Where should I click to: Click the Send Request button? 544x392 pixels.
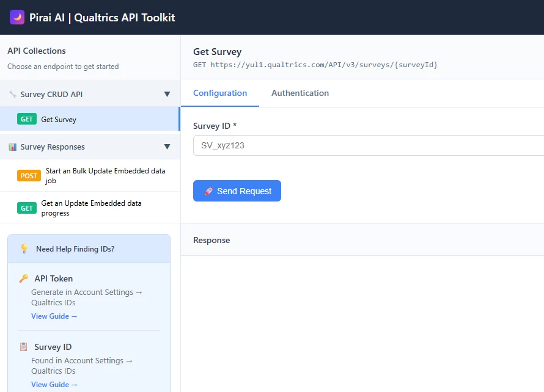[x=237, y=191]
